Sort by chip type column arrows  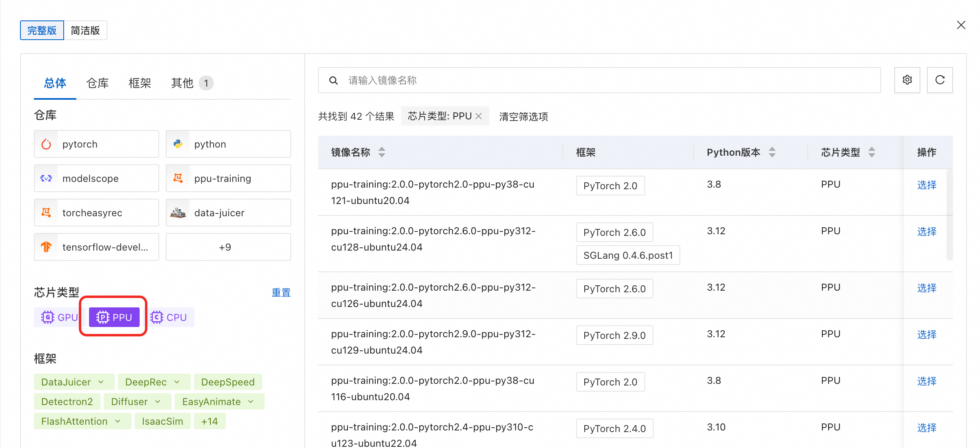click(x=871, y=152)
